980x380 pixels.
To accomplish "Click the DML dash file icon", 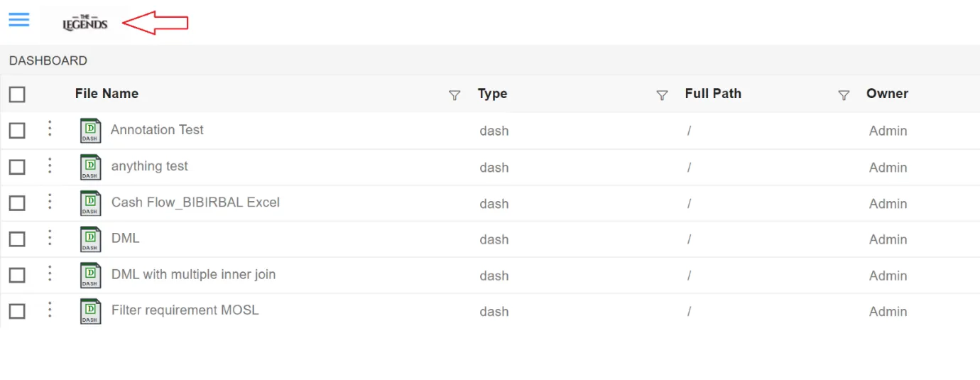I will [90, 239].
